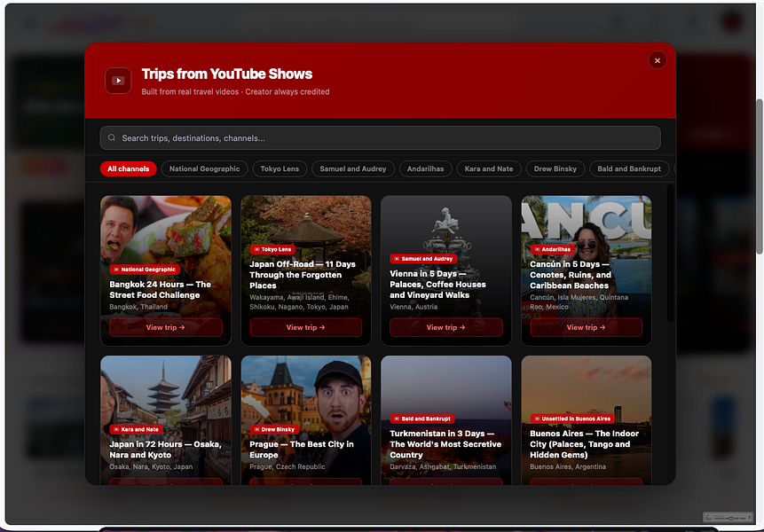View trip for Bangkok 24 Hours
The width and height of the screenshot is (764, 532).
click(x=166, y=327)
